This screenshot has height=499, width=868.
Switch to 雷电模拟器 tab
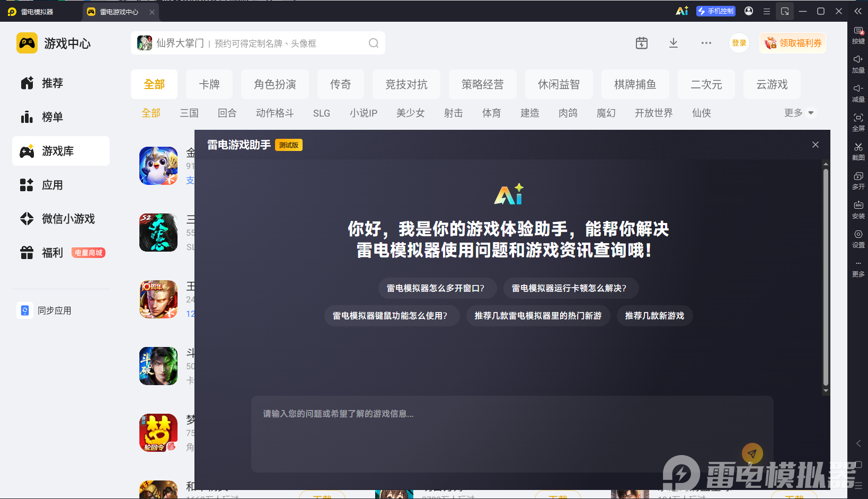coord(37,12)
